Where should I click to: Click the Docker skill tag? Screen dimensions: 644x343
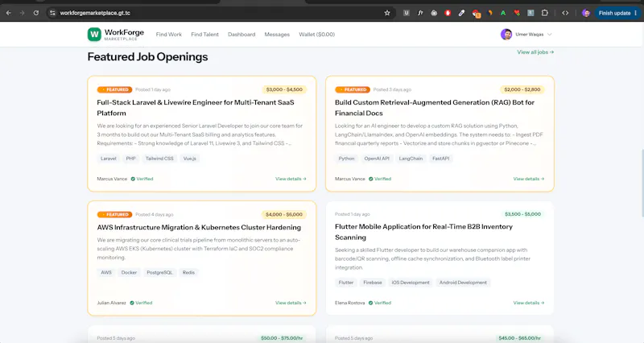pyautogui.click(x=129, y=273)
